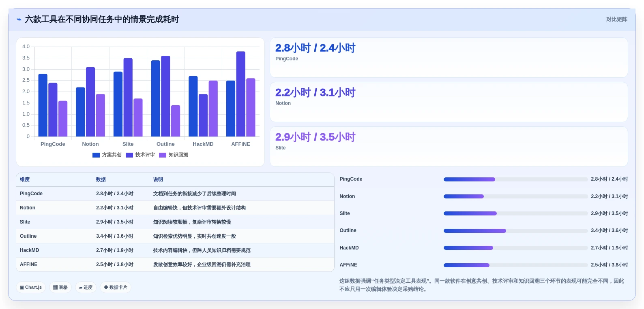Click the Slite label in the progress list

coord(345,213)
